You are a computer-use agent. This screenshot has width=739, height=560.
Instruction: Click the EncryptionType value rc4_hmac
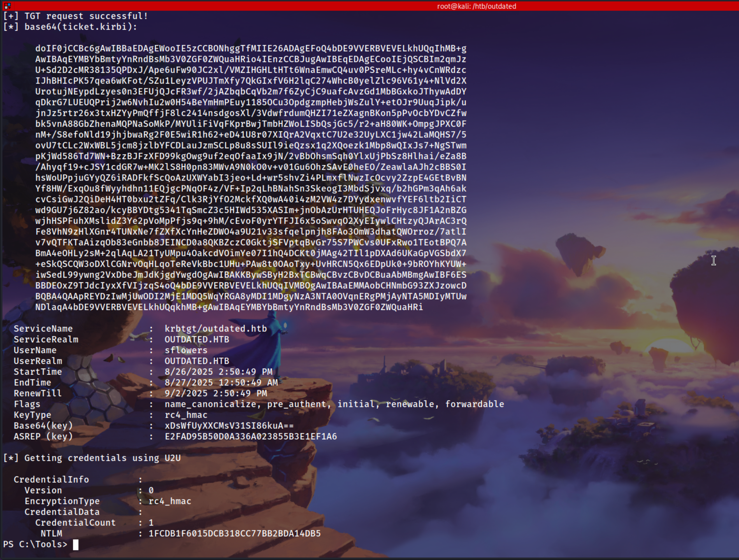pyautogui.click(x=170, y=501)
